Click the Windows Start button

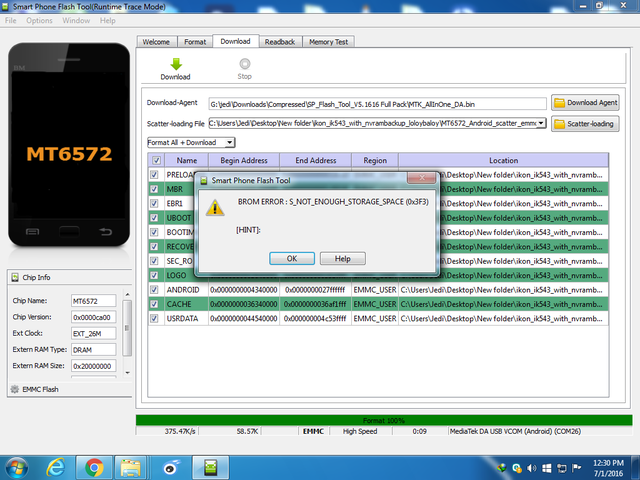pyautogui.click(x=17, y=466)
